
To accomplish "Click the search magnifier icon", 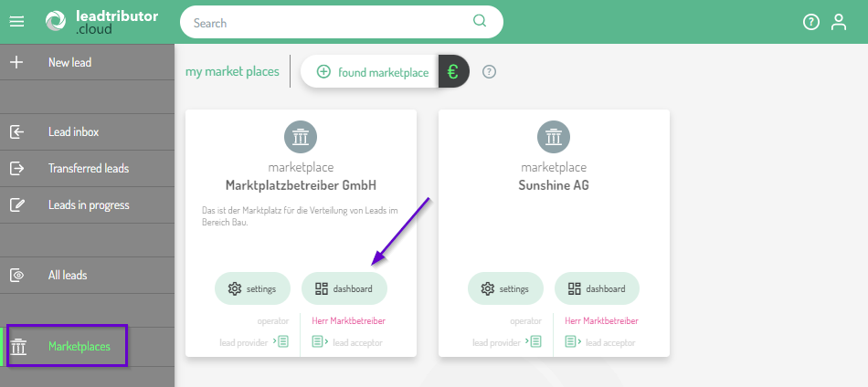I will pyautogui.click(x=480, y=22).
